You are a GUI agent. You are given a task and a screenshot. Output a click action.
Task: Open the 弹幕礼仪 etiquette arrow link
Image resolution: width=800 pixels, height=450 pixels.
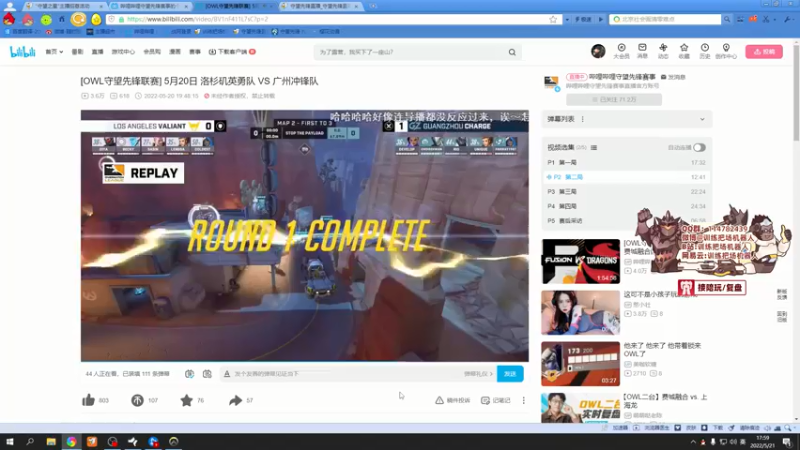click(x=479, y=373)
